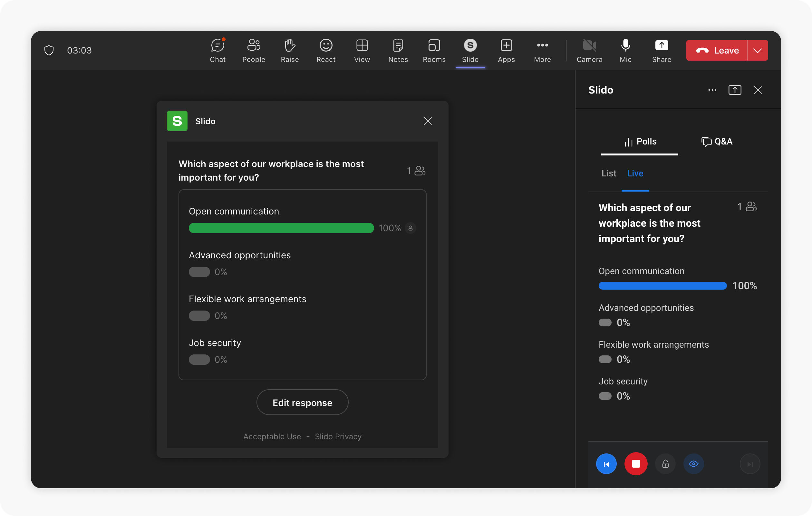Share your screen content
Image resolution: width=812 pixels, height=516 pixels.
pyautogui.click(x=661, y=51)
